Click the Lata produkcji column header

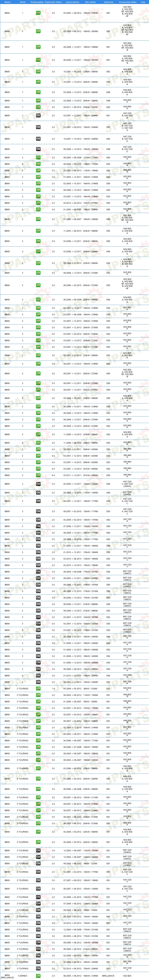coord(72,2)
